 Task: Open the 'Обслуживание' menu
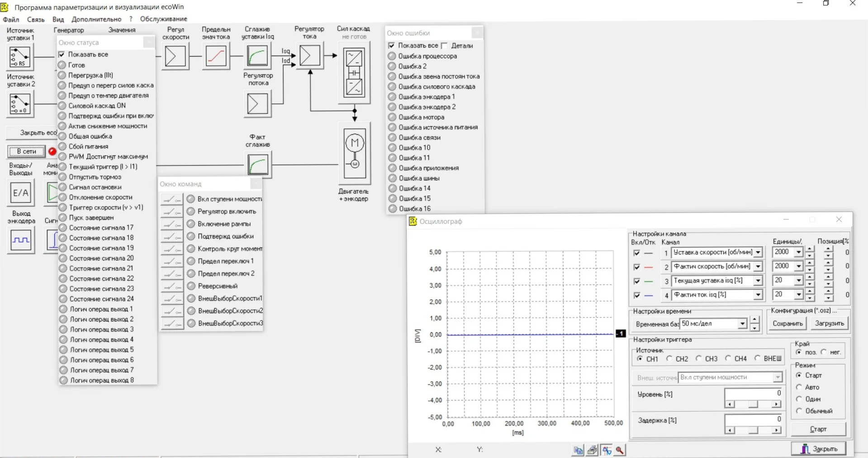click(163, 19)
